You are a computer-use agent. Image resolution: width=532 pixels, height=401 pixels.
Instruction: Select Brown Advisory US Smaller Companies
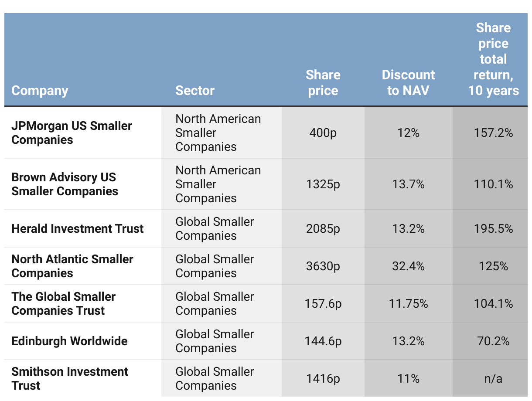point(65,184)
